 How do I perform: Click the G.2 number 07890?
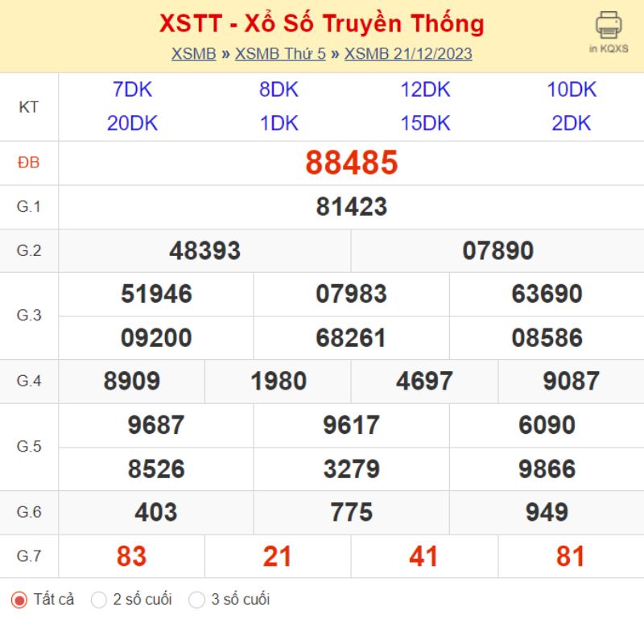pyautogui.click(x=497, y=250)
